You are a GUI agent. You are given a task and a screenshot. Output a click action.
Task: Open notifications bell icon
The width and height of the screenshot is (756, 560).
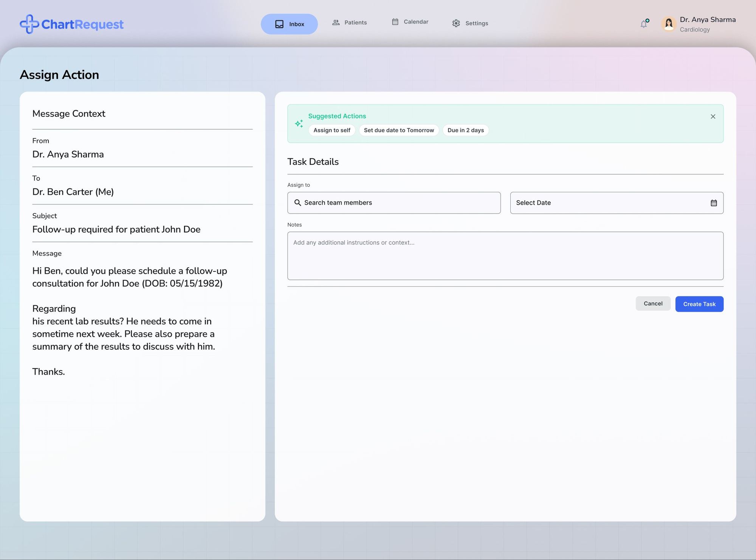point(644,24)
